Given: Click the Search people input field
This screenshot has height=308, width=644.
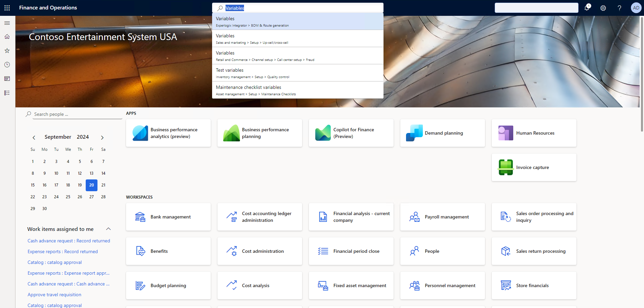Looking at the screenshot, I should pos(77,114).
